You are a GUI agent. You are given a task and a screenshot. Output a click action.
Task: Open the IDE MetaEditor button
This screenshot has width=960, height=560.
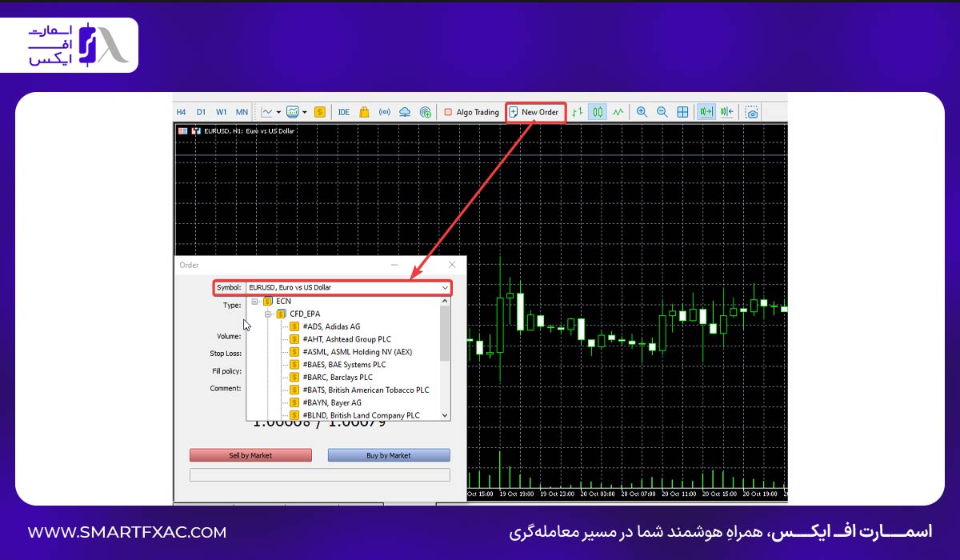click(x=344, y=113)
